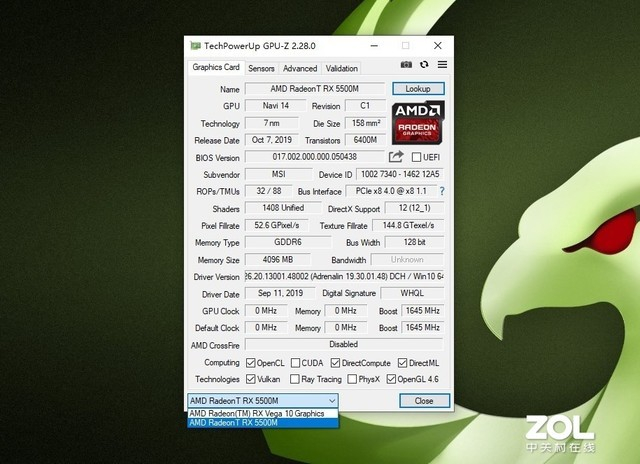Toggle the UEFI checkbox
The image size is (640, 464).
[416, 157]
